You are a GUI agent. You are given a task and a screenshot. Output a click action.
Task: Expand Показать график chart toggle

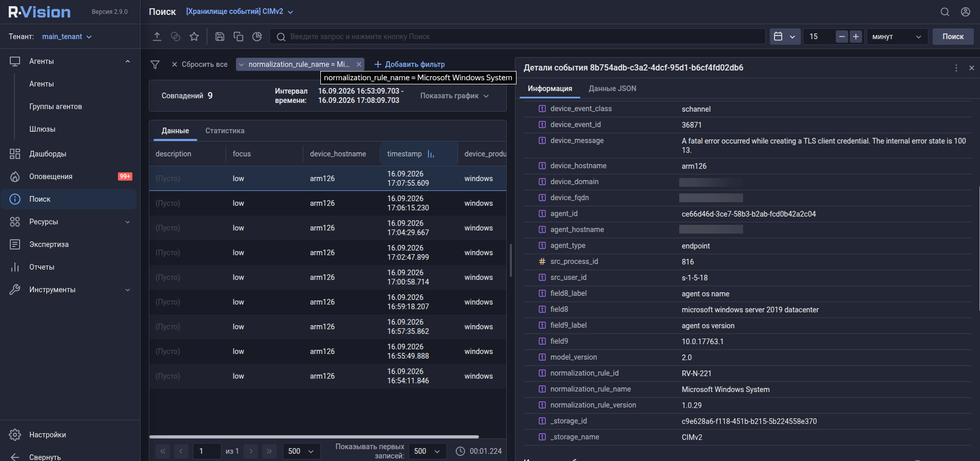pos(454,96)
